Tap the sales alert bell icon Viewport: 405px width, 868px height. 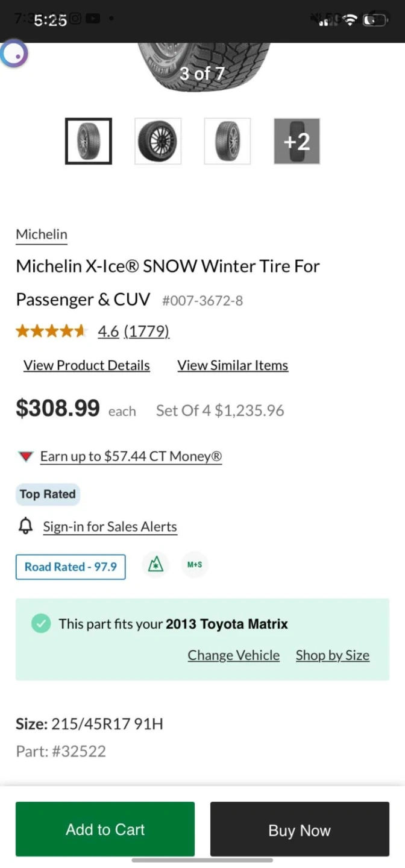pos(25,526)
